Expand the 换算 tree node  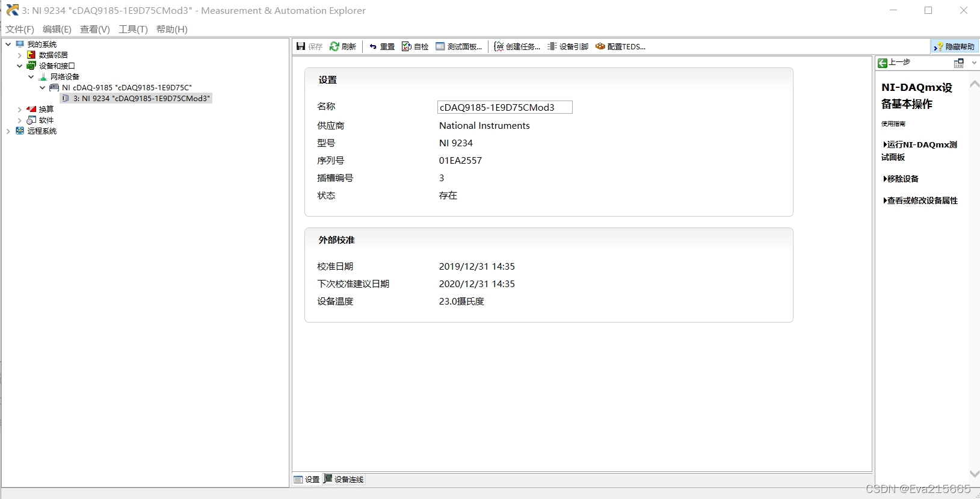coord(20,109)
